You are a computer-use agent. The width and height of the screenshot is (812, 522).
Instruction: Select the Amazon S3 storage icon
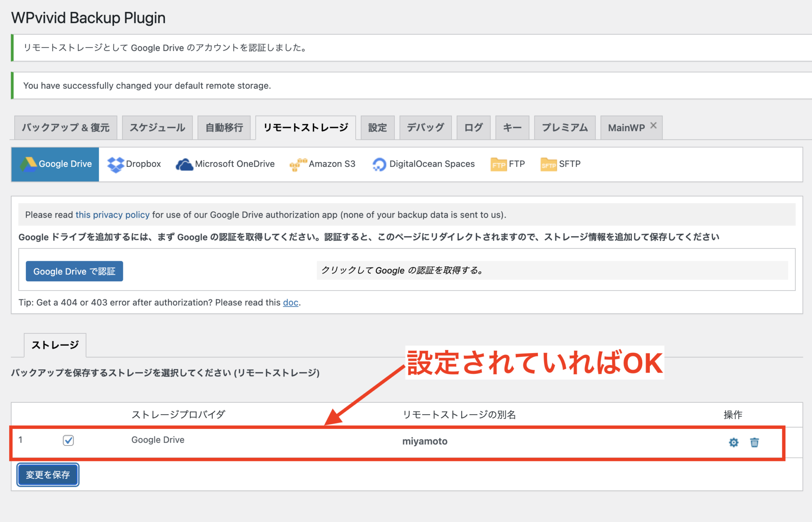322,164
